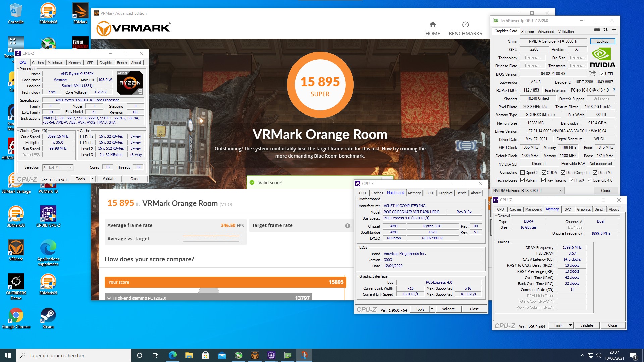Open Tools dropdown arrow in CPU-Z Memory window
This screenshot has width=644, height=362.
point(570,325)
